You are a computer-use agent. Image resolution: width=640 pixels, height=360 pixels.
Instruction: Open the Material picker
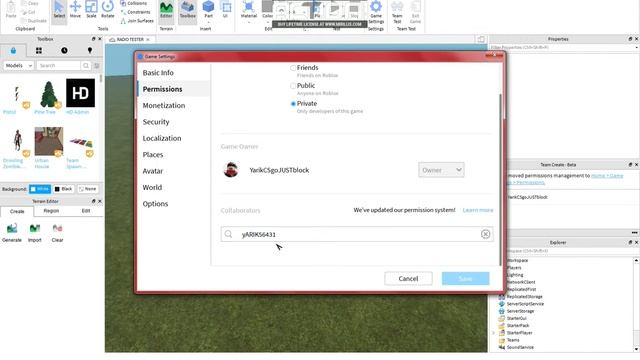click(x=249, y=9)
